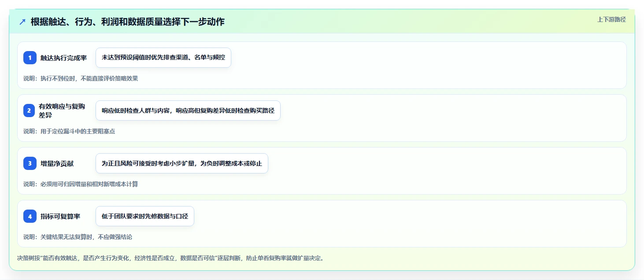The height and width of the screenshot is (280, 644).
Task: Click the note 执行不到位时，不能直接评价策略效果
Action: (81, 78)
